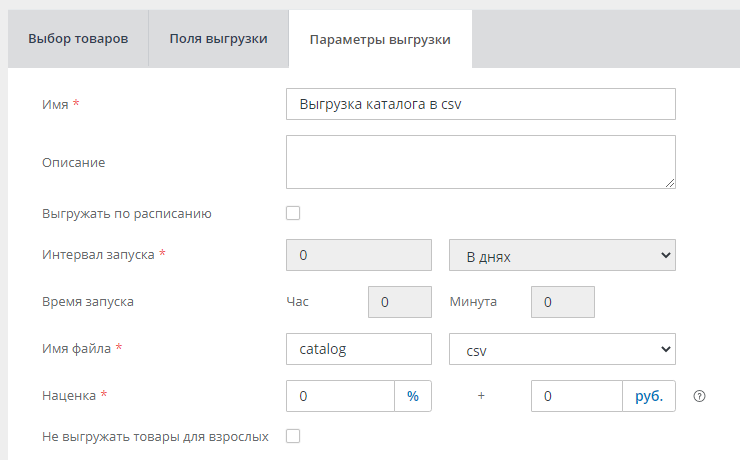740x460 pixels.
Task: Select the Минута input field
Action: pyautogui.click(x=562, y=302)
